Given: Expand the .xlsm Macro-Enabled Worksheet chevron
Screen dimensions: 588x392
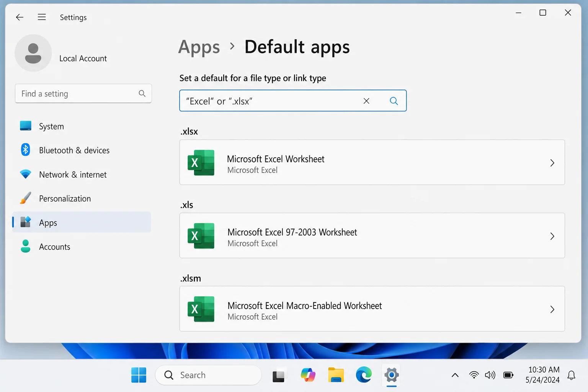Looking at the screenshot, I should pos(552,309).
